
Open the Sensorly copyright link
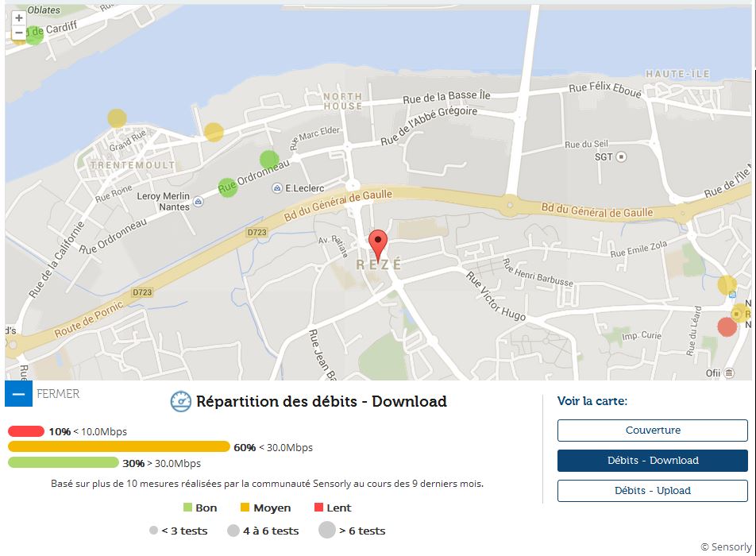click(x=726, y=547)
